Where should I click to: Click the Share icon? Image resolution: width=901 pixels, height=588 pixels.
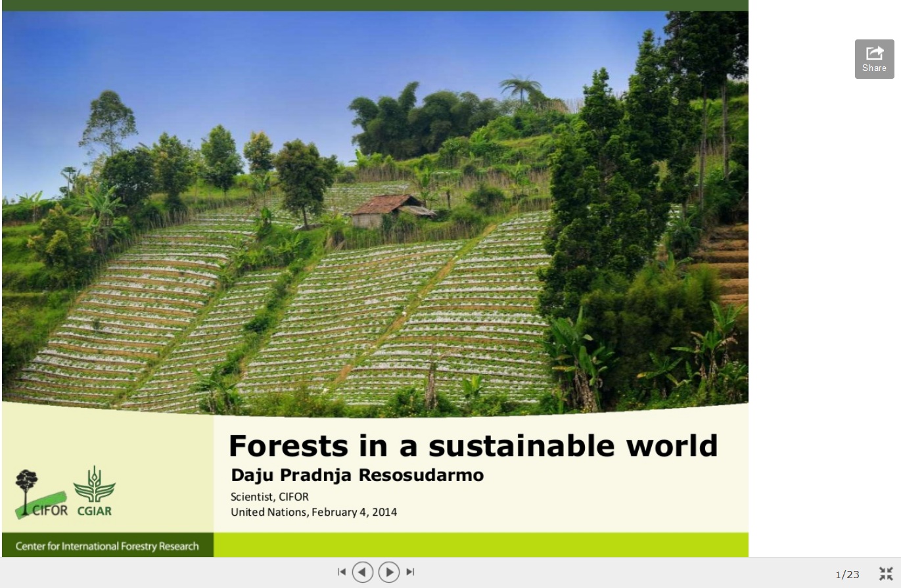click(x=874, y=53)
